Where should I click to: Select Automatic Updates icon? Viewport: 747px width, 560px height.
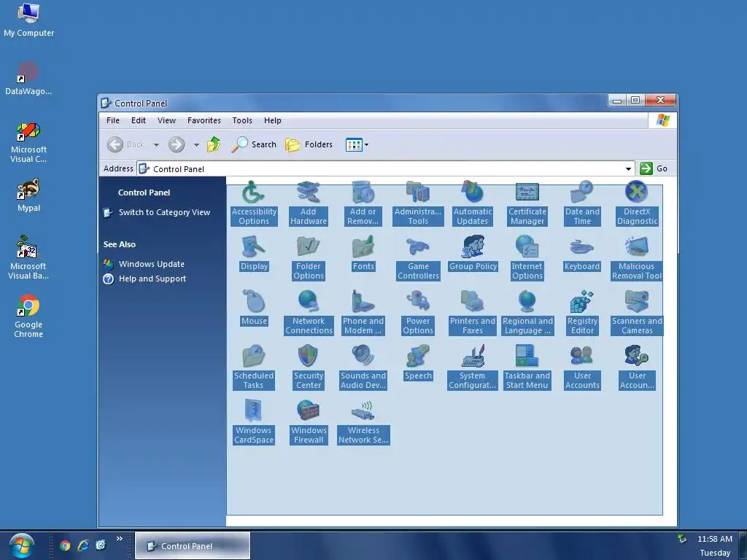(472, 204)
